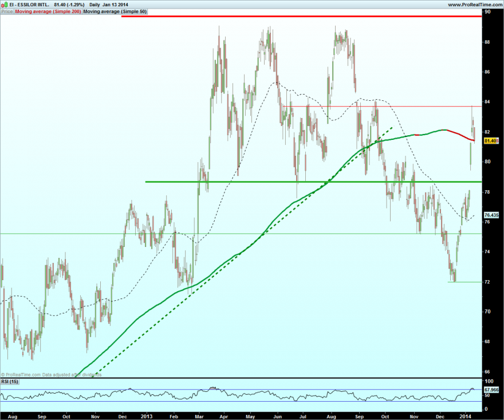Screen dimensions: 504x420
Task: Click the first Oct timeline label
Action: 66,417
